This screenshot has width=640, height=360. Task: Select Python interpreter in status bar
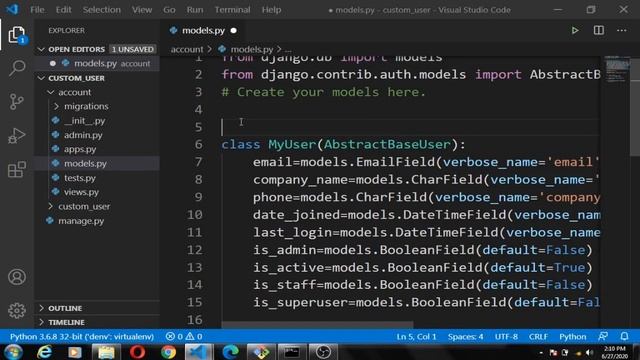pyautogui.click(x=82, y=336)
